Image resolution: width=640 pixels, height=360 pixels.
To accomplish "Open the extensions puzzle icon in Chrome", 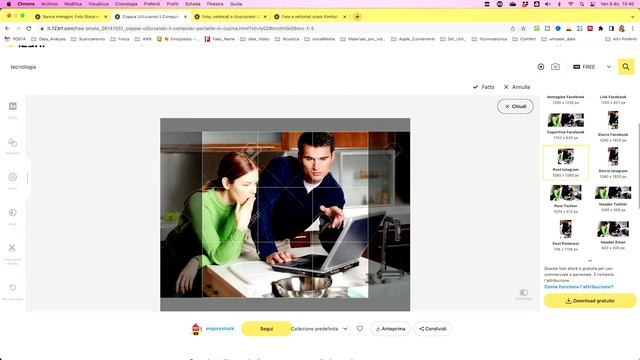I will point(600,28).
